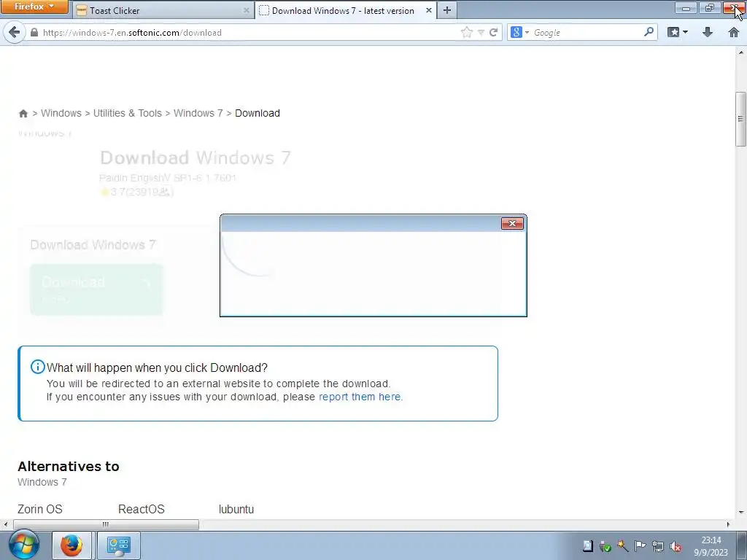Click inside the Google search box
The height and width of the screenshot is (560, 747).
click(586, 32)
